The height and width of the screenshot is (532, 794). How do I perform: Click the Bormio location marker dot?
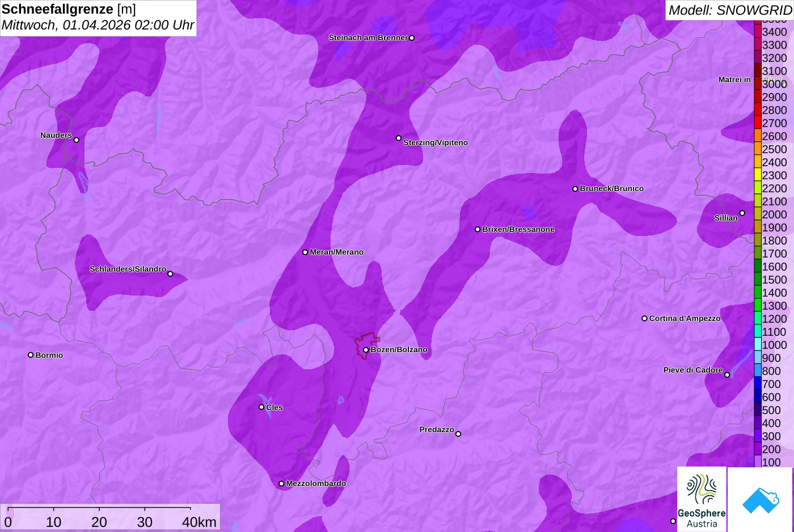coord(31,355)
